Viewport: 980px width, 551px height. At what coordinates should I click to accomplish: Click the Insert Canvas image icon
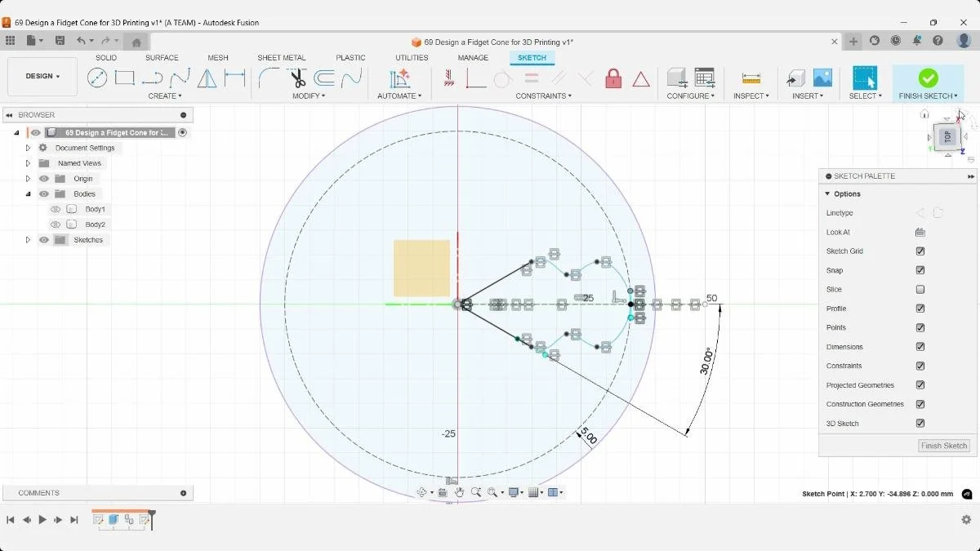pos(822,78)
